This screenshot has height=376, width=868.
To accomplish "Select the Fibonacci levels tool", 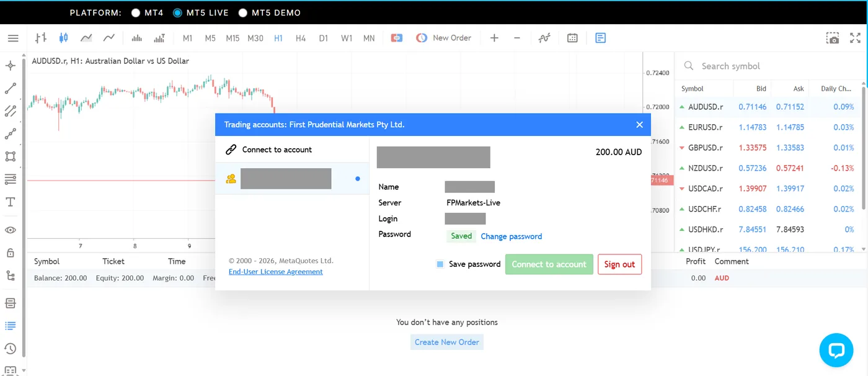I will (11, 179).
